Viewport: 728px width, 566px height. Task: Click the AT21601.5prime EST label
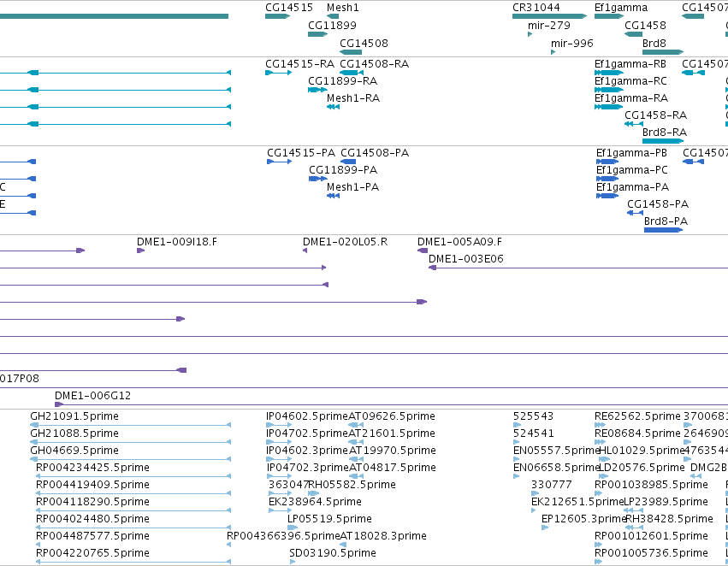tap(392, 433)
